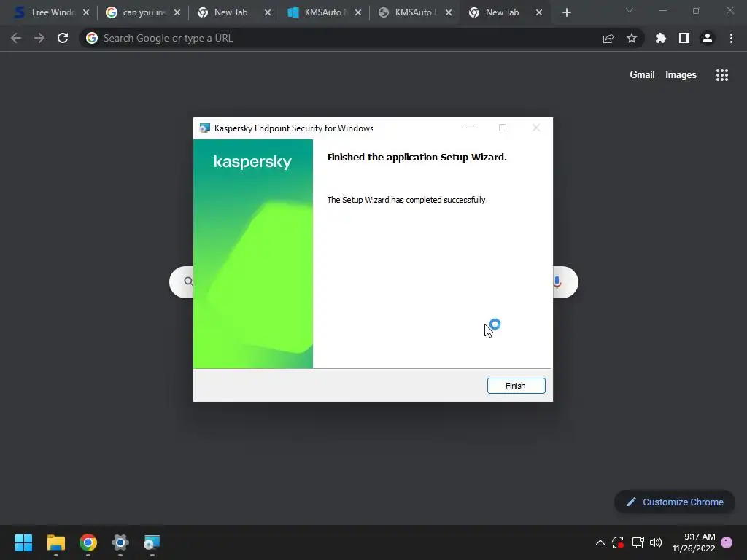Toggle Chrome side panel
The height and width of the screenshot is (560, 747).
(684, 38)
